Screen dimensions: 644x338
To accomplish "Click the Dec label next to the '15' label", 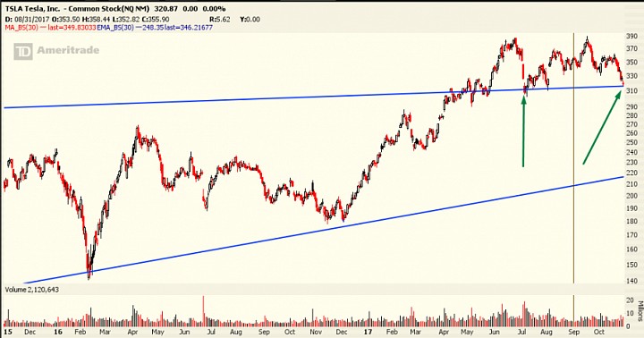I will 30,332.
